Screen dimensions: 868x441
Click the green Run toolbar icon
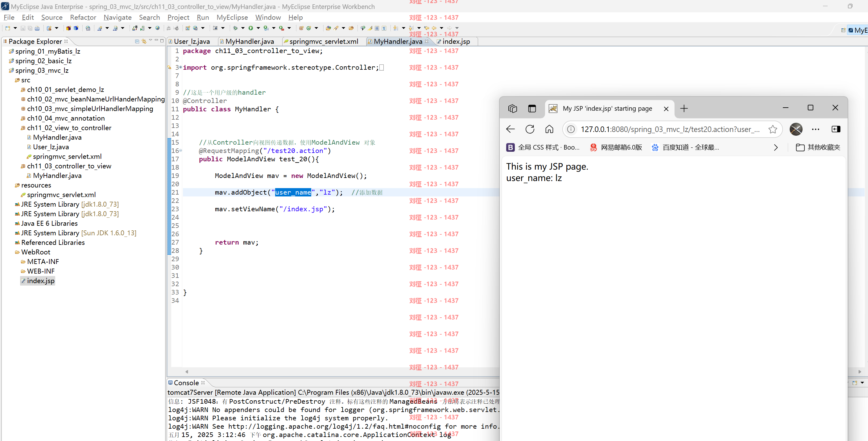click(x=251, y=28)
